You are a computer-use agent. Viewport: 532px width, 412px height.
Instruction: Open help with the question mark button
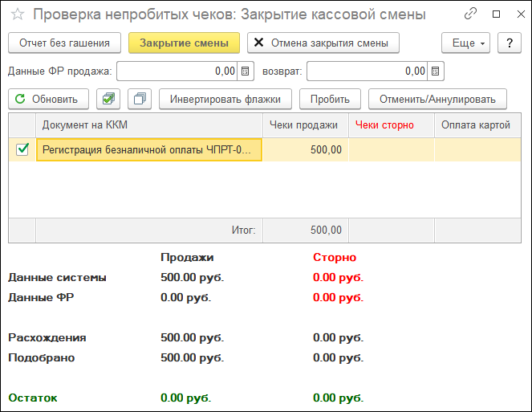click(510, 43)
